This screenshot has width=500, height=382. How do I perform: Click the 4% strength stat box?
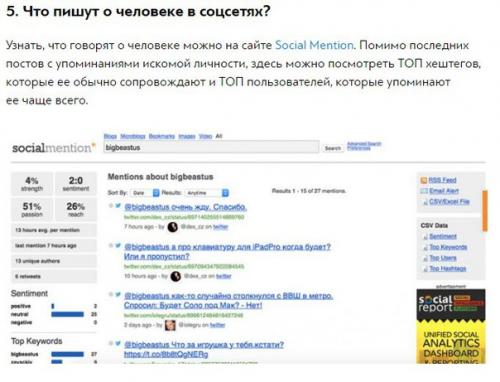point(32,183)
